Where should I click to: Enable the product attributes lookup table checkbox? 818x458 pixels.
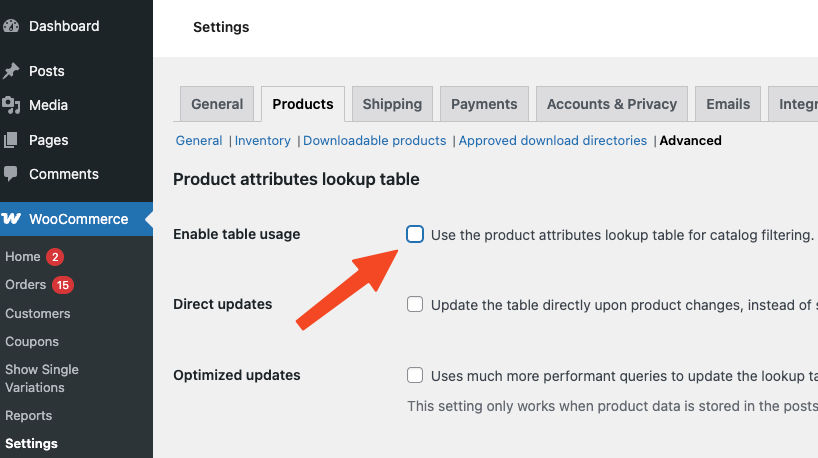coord(415,234)
